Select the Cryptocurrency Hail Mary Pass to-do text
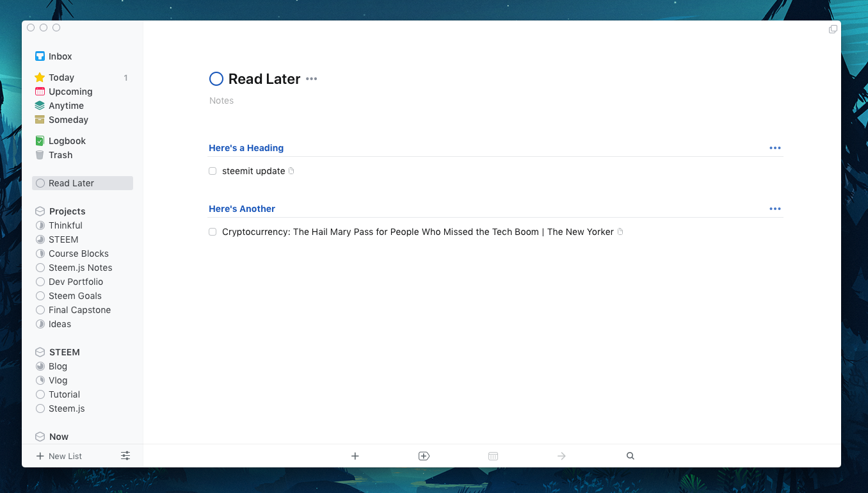The width and height of the screenshot is (868, 493). pos(418,232)
